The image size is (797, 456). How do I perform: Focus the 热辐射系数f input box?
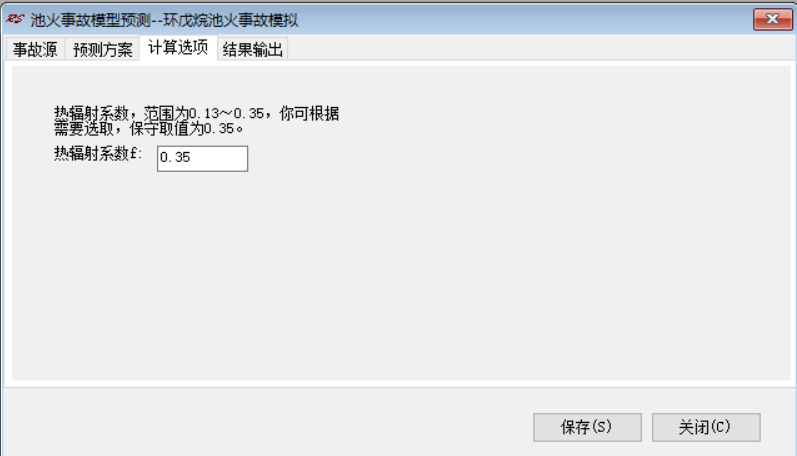[202, 159]
